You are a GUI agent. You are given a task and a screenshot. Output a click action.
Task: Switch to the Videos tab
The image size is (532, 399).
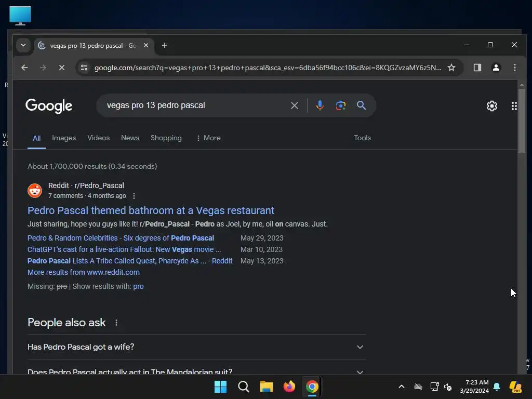coord(98,138)
